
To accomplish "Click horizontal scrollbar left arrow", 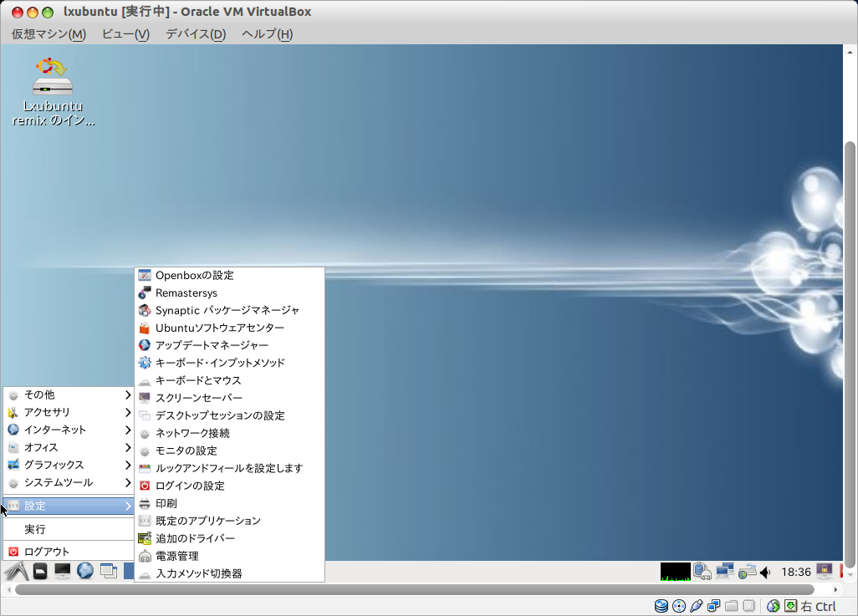I will [8, 590].
